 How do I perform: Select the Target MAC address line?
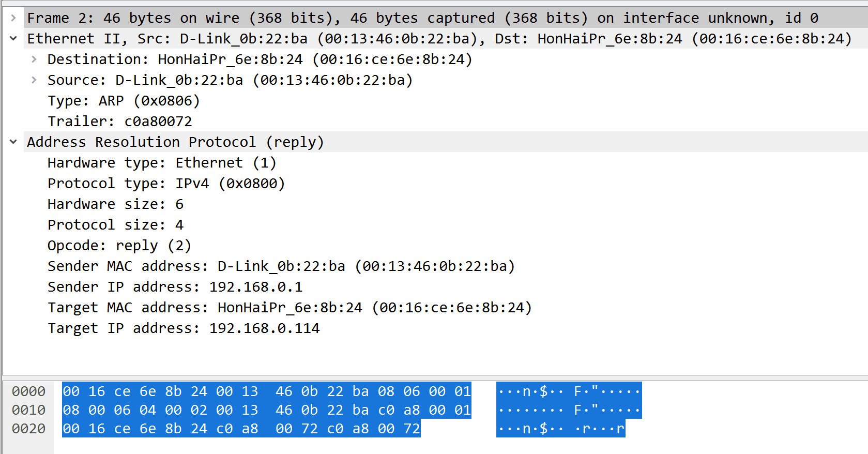point(290,308)
